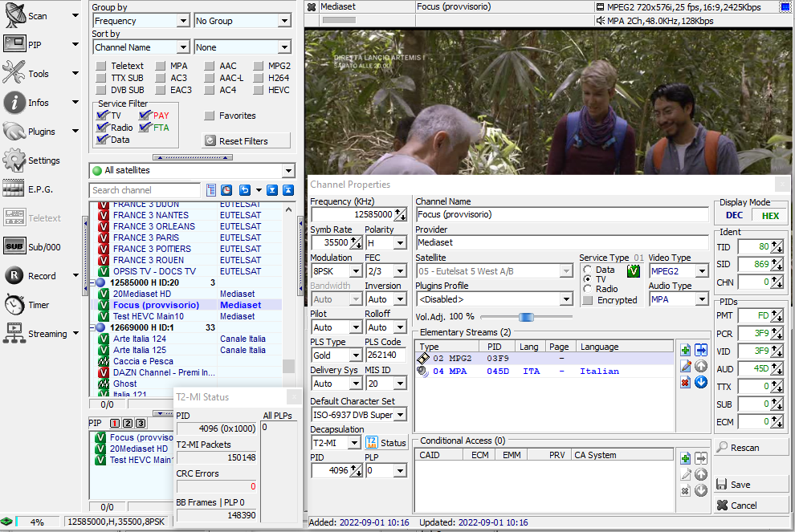795x532 pixels.
Task: Enable the HEVC filter checkbox
Action: (259, 90)
